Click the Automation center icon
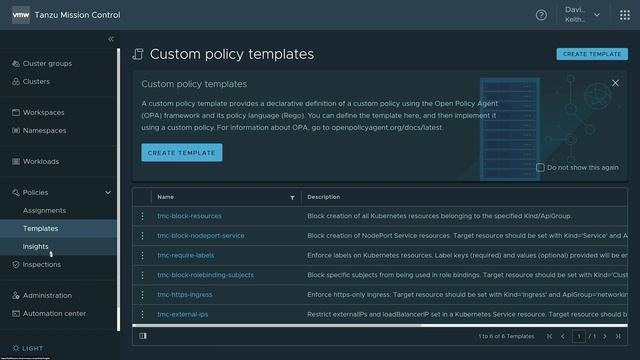The height and width of the screenshot is (360, 640). [x=16, y=313]
